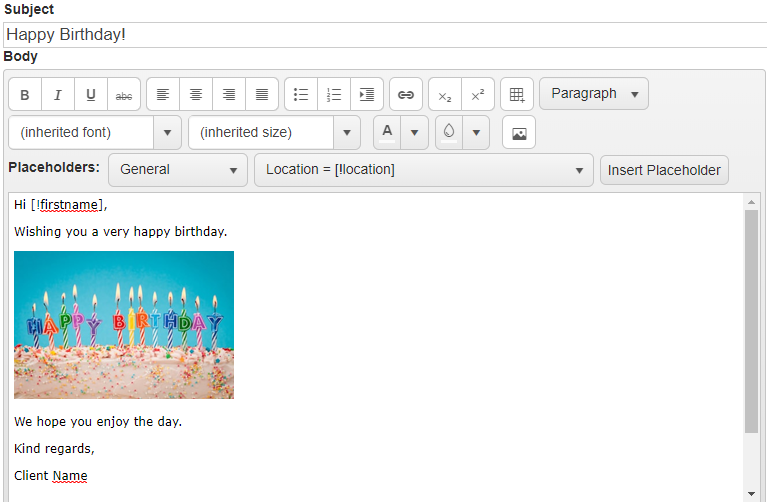Apply subscript formatting
Screen dimensions: 767x502
(x=445, y=94)
